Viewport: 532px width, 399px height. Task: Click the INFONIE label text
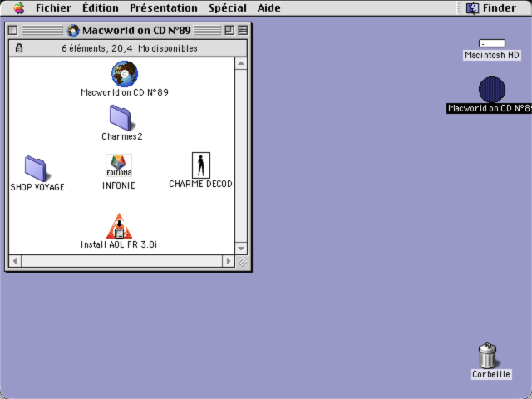pyautogui.click(x=119, y=185)
